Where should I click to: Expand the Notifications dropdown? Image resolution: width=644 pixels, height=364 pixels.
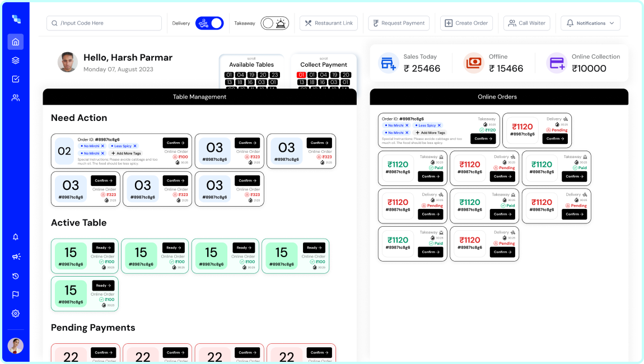[590, 24]
